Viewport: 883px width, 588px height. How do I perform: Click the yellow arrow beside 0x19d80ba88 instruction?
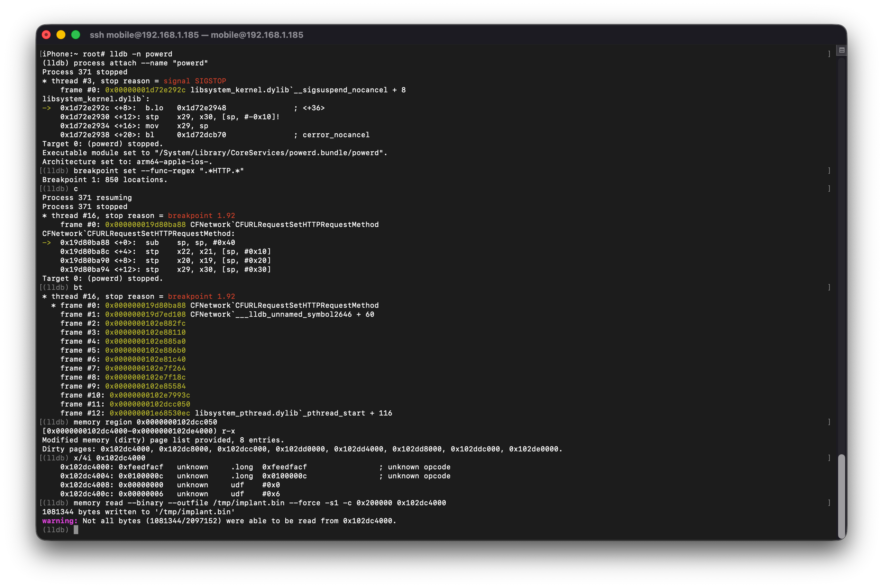46,243
